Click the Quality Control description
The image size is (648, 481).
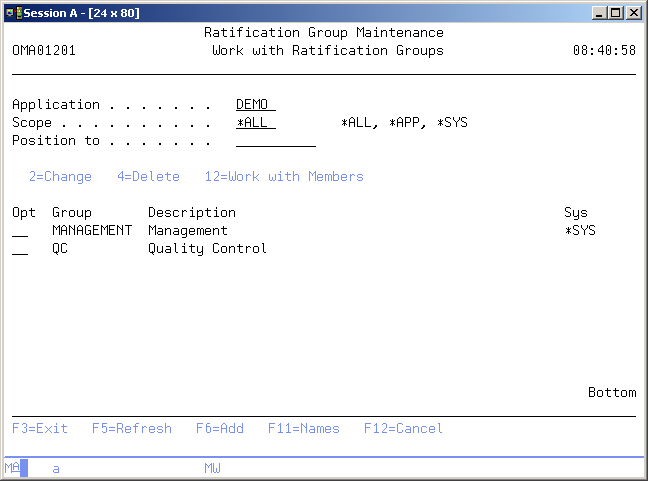(207, 249)
